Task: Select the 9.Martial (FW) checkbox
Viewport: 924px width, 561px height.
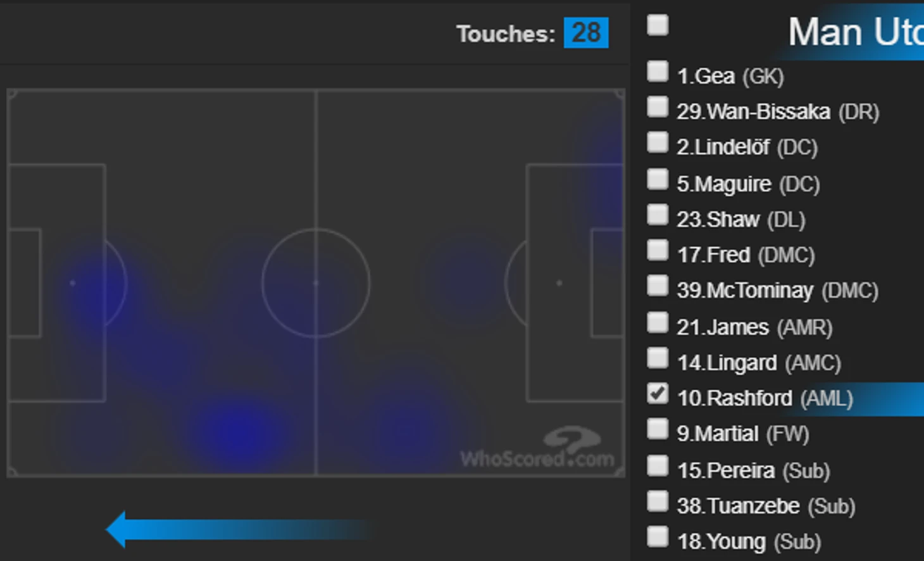Action: 658,429
